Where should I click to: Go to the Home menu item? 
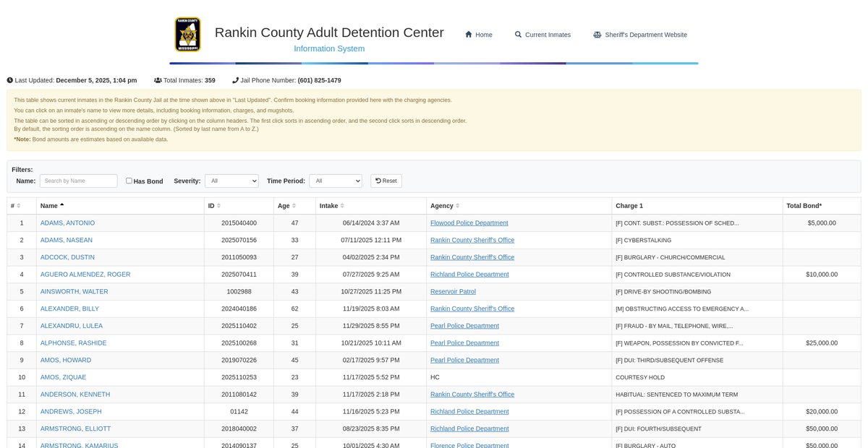(x=478, y=35)
